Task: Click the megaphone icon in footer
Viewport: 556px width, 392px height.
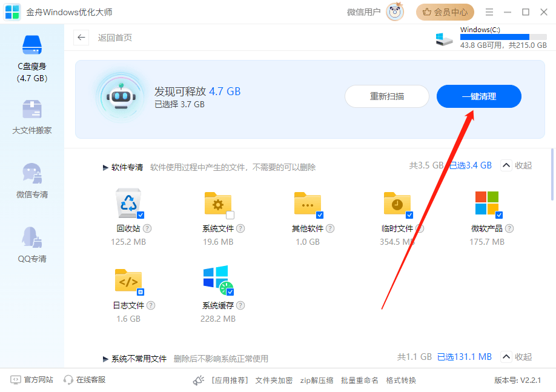Action: click(199, 380)
